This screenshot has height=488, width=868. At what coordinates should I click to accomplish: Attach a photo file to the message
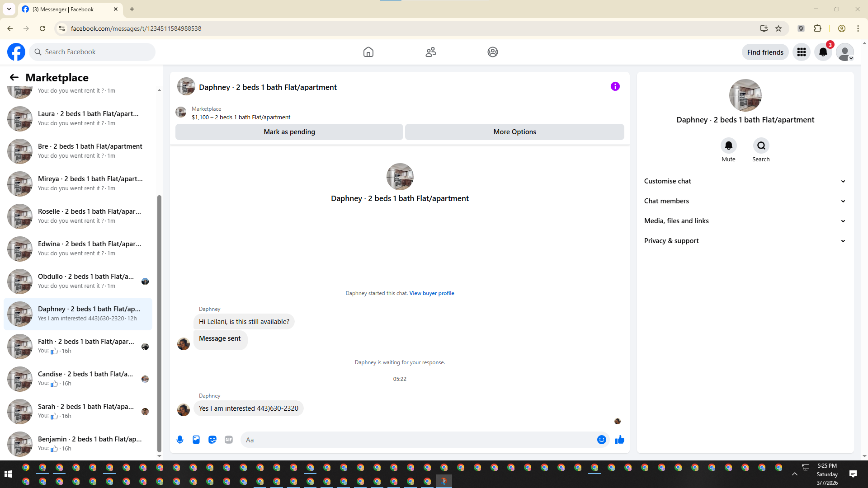[x=196, y=440]
